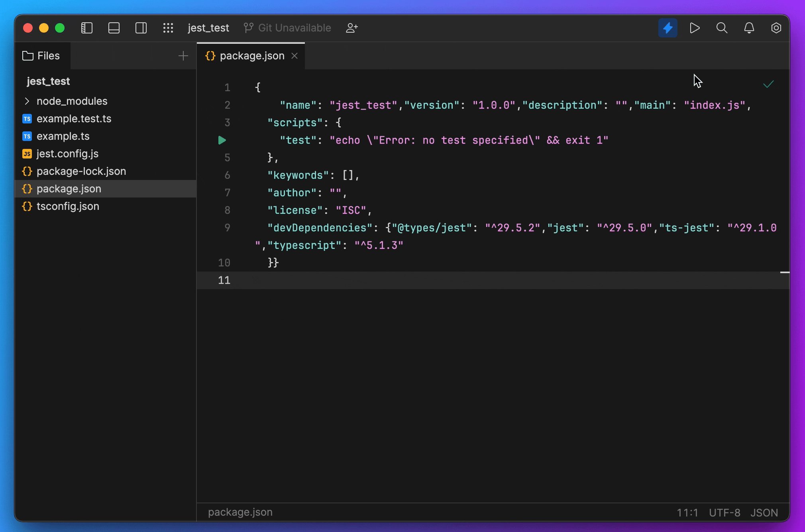
Task: Collapse the Files panel header
Action: coord(42,56)
